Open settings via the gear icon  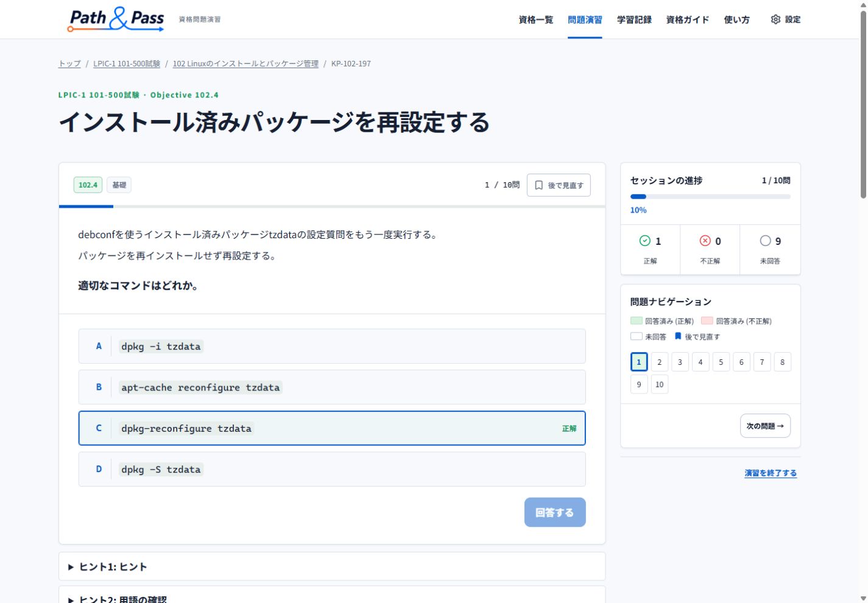coord(775,19)
